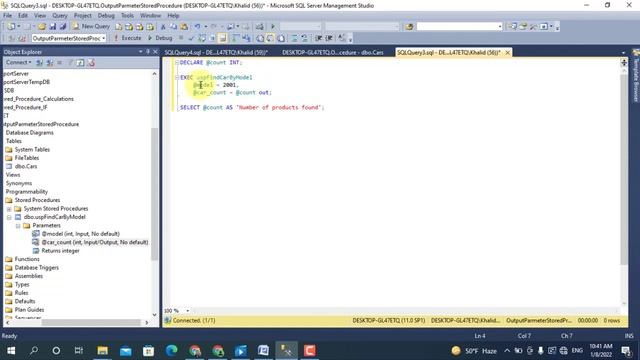The image size is (640, 360).
Task: Toggle Include Actual Execution Plan icon
Action: 236,38
